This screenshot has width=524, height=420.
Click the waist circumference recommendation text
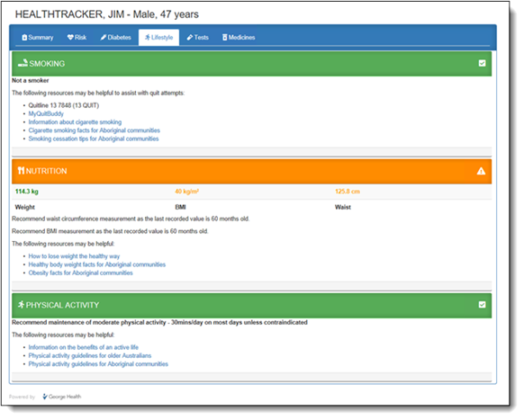131,219
